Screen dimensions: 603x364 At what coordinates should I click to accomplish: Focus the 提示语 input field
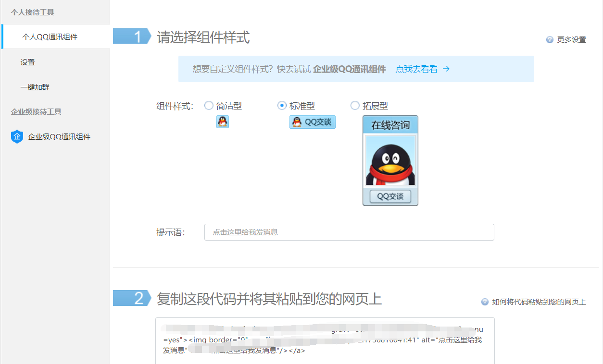tap(349, 232)
